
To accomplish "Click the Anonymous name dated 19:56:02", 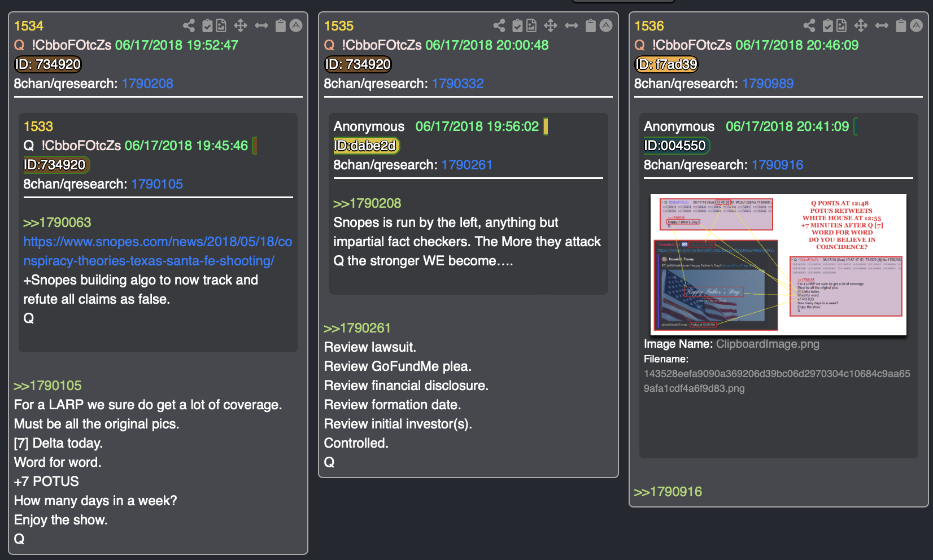I will pyautogui.click(x=369, y=126).
